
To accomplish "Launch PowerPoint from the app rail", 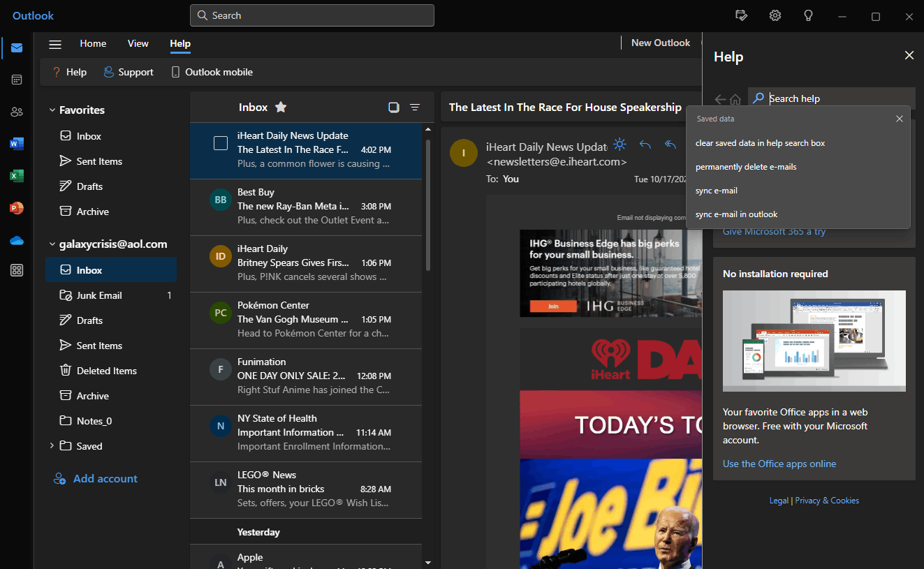I will (x=17, y=208).
